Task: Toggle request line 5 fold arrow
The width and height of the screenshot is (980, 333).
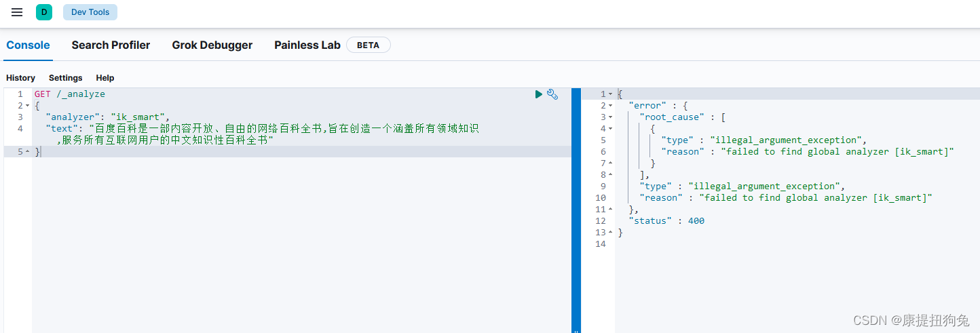Action: tap(28, 152)
